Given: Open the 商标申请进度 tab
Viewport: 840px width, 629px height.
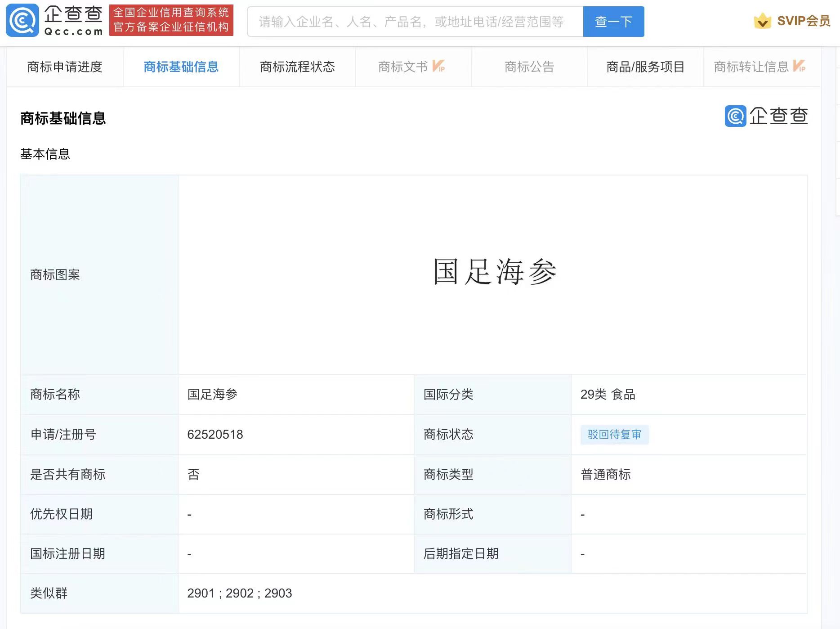Looking at the screenshot, I should [65, 67].
